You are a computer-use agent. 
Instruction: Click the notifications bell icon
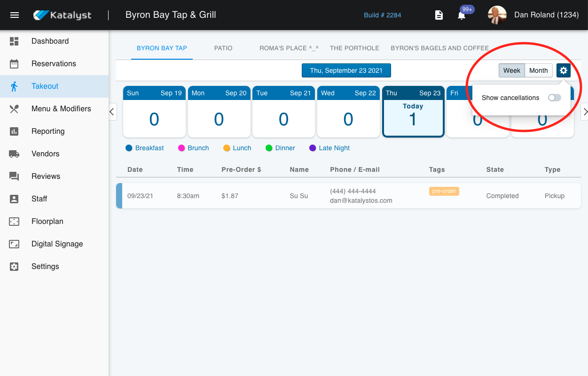[462, 15]
